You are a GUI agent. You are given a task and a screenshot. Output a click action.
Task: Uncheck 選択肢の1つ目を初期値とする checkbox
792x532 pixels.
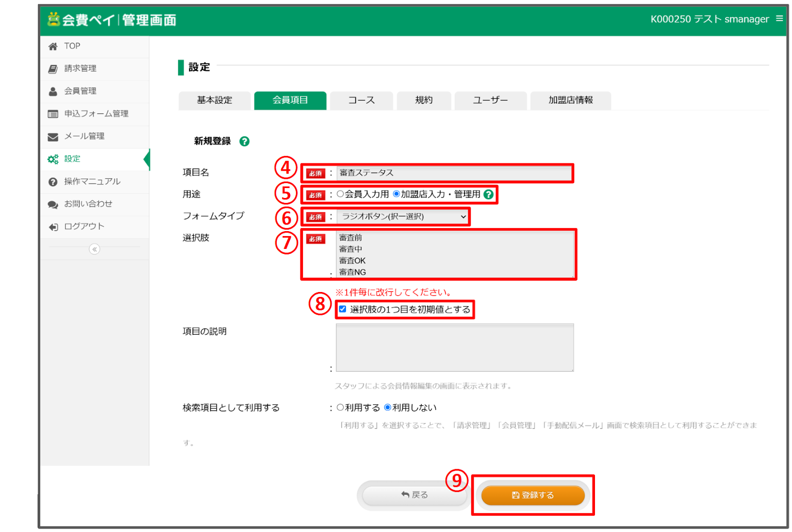click(343, 309)
